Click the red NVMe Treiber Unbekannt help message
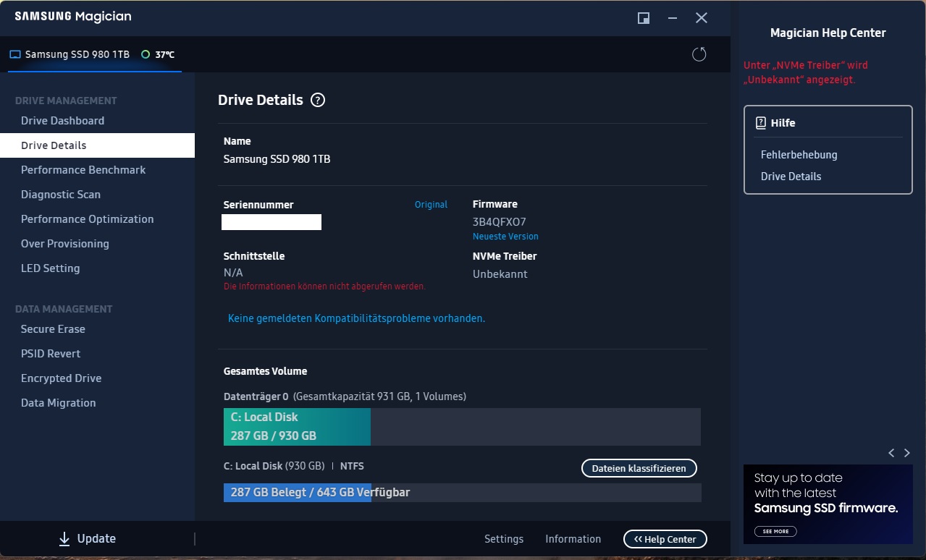This screenshot has height=560, width=926. [806, 72]
